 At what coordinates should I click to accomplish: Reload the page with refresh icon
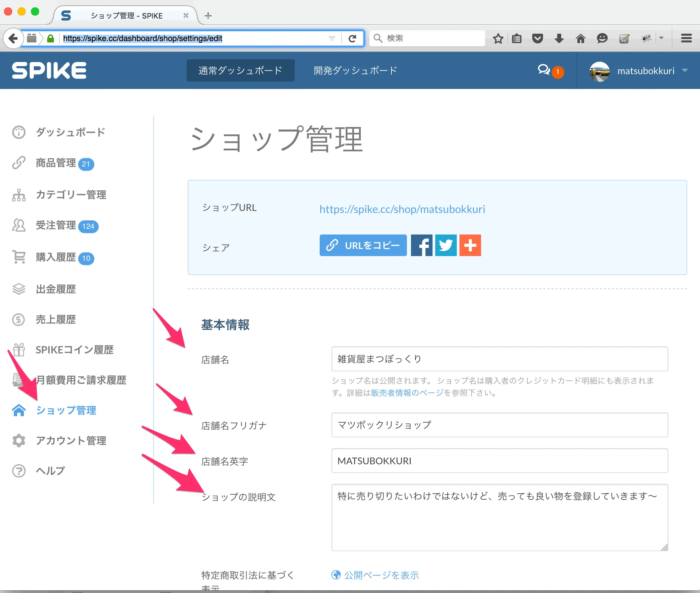point(352,38)
